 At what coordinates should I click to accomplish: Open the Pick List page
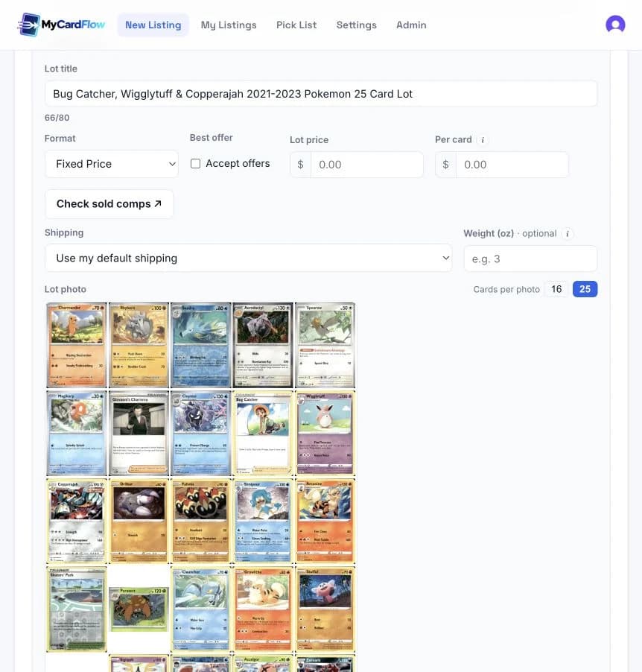296,25
